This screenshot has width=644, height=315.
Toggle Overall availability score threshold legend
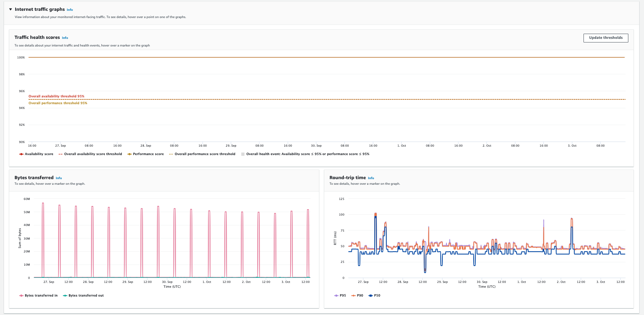tap(93, 154)
